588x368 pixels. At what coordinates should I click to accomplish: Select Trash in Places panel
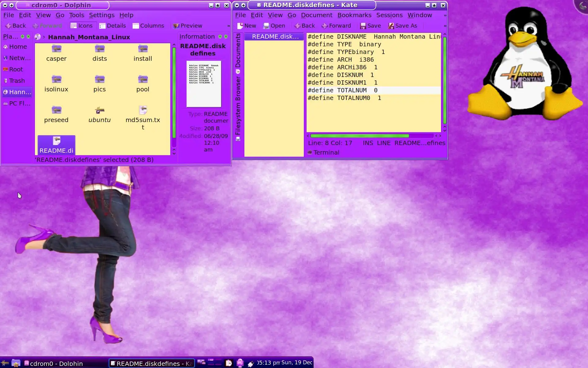pos(17,81)
